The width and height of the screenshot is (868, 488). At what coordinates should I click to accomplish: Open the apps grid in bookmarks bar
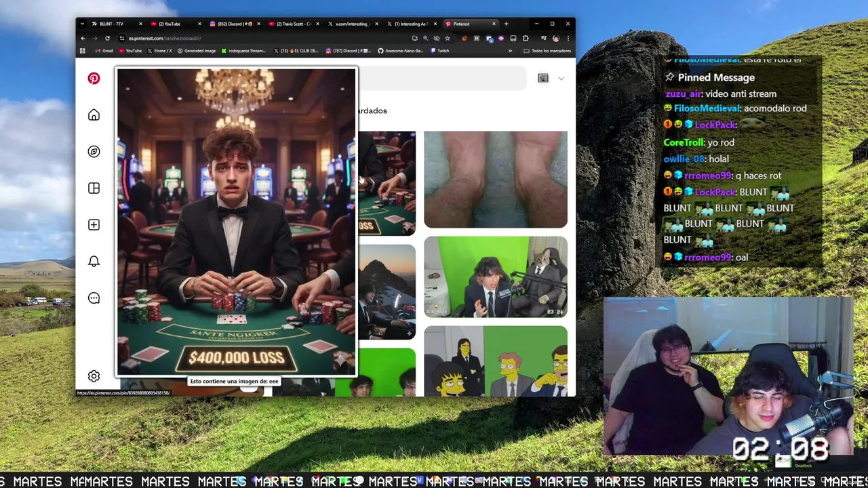[x=83, y=51]
